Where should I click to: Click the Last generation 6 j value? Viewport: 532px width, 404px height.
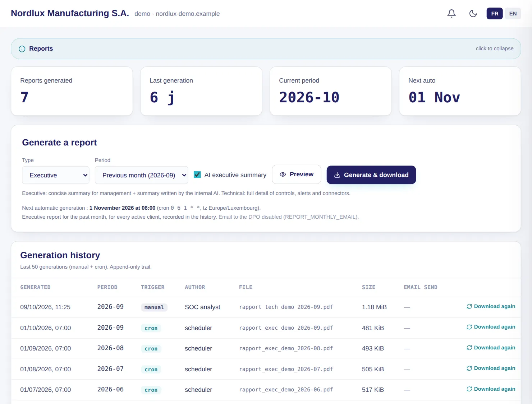(162, 97)
